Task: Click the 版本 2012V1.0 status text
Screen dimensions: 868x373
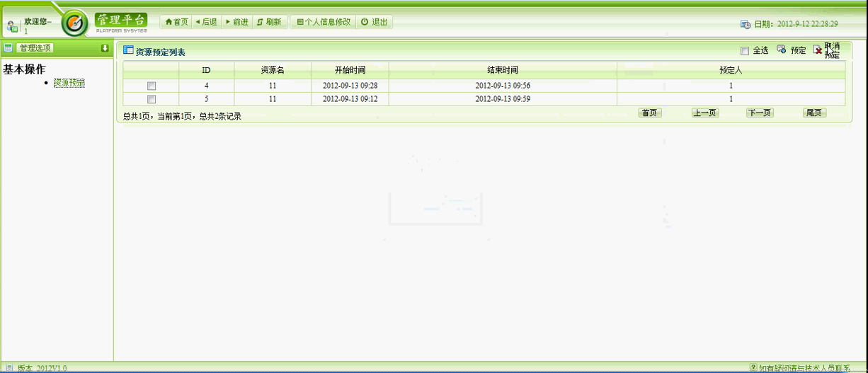Action: 42,369
